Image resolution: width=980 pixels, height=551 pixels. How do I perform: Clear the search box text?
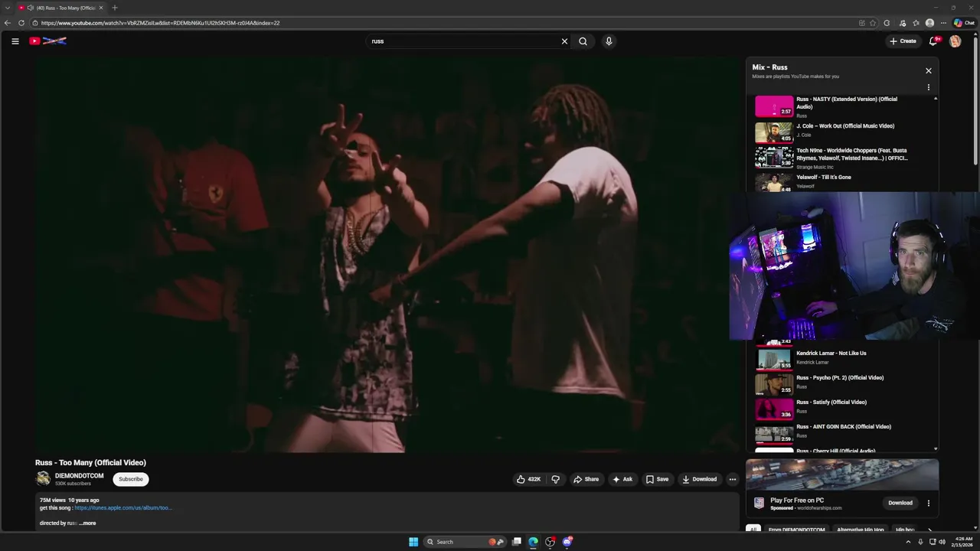[x=564, y=41]
